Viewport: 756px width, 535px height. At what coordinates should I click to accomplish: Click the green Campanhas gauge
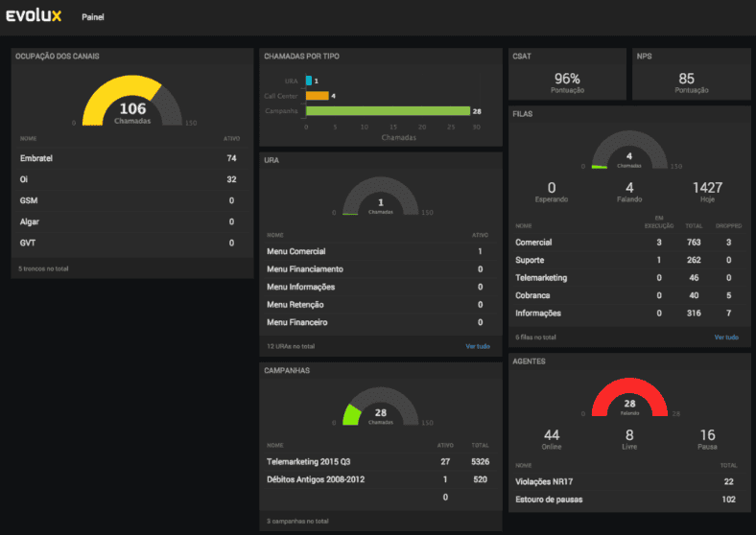click(381, 407)
